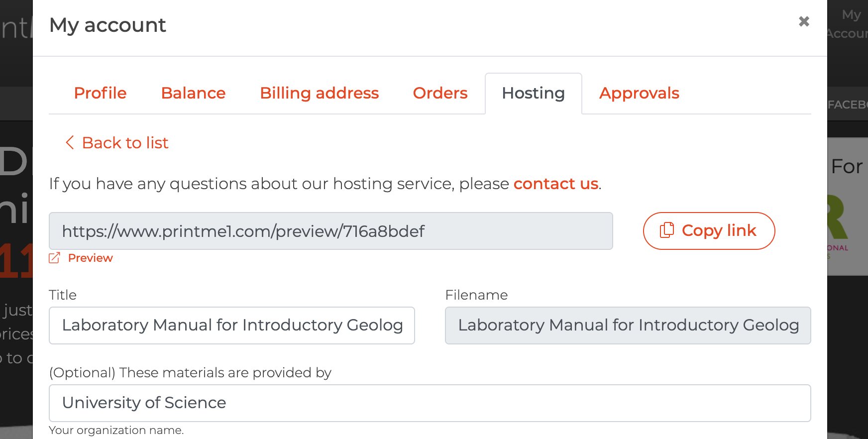Click the external-link Preview icon
This screenshot has height=439, width=868.
[x=54, y=258]
